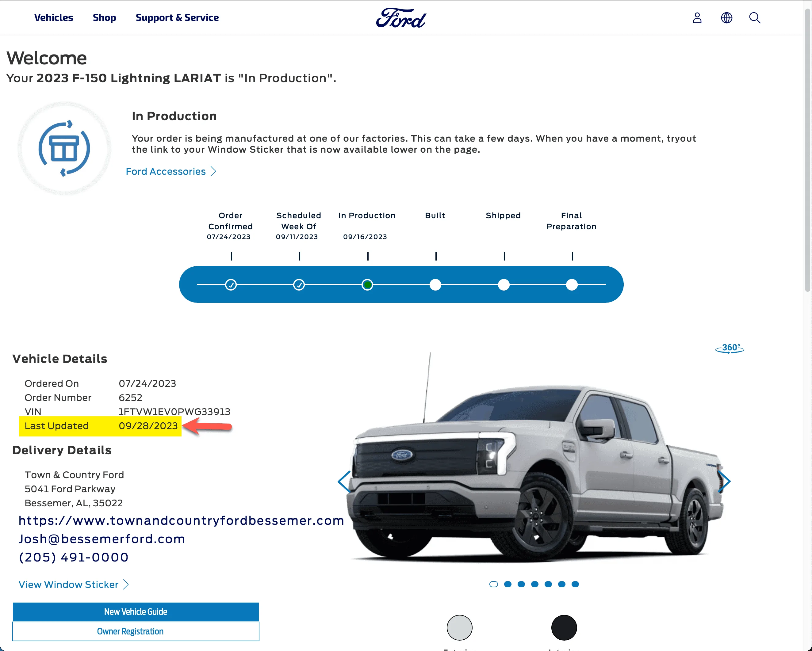Click the Delivery Details heading

pyautogui.click(x=62, y=450)
